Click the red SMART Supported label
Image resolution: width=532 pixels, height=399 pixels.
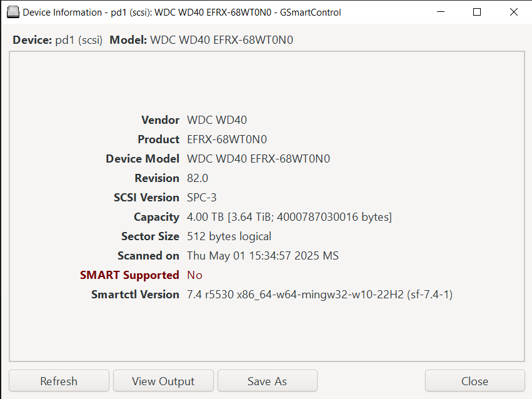coord(129,275)
